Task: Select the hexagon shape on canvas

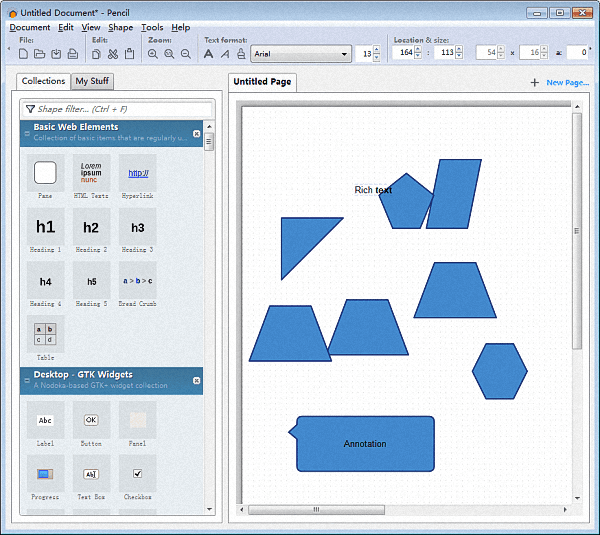Action: click(500, 371)
